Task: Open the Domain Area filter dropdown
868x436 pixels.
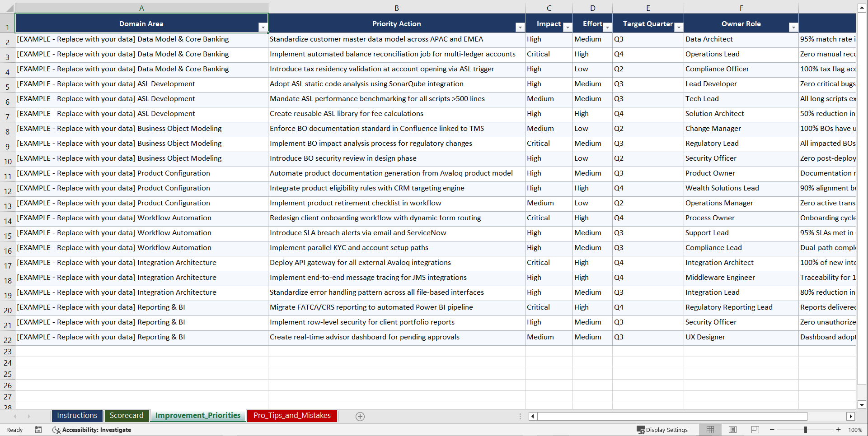Action: (263, 27)
